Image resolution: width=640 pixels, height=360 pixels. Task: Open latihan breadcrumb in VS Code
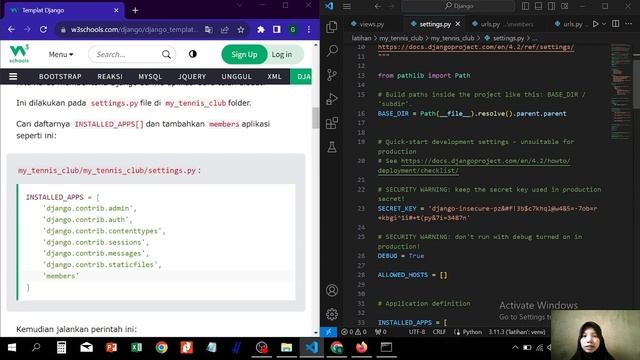click(x=361, y=38)
